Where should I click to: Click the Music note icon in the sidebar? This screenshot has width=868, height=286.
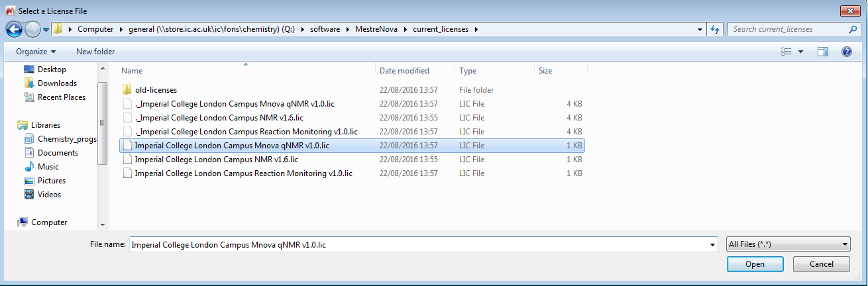click(x=29, y=167)
